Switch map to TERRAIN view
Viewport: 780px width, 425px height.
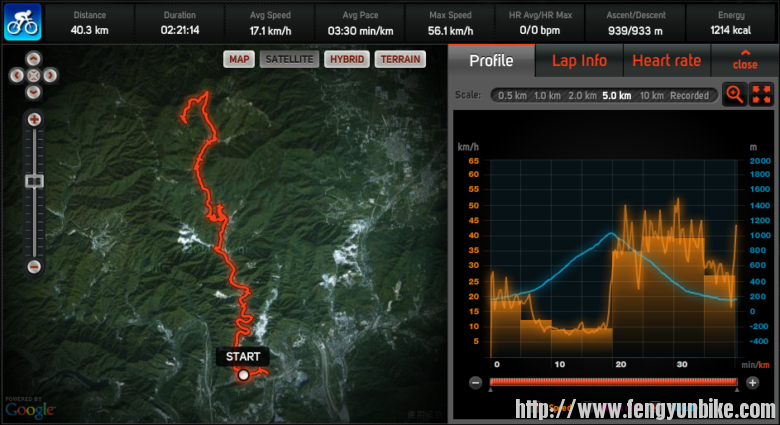click(400, 59)
